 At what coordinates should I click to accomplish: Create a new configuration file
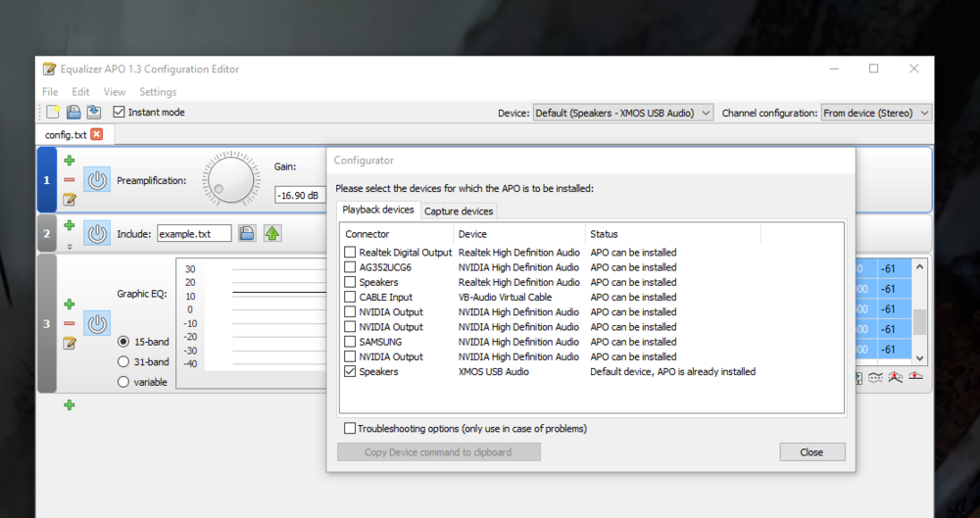pyautogui.click(x=53, y=112)
